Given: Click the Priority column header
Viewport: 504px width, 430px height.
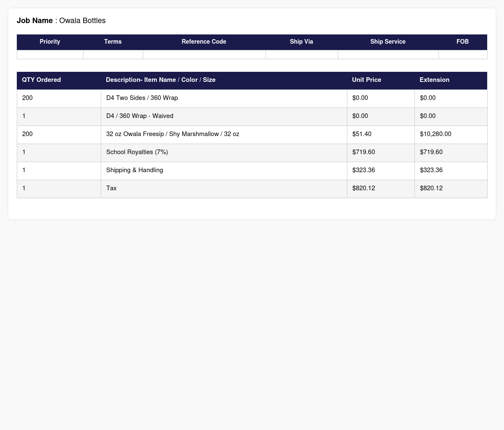Looking at the screenshot, I should tap(50, 42).
